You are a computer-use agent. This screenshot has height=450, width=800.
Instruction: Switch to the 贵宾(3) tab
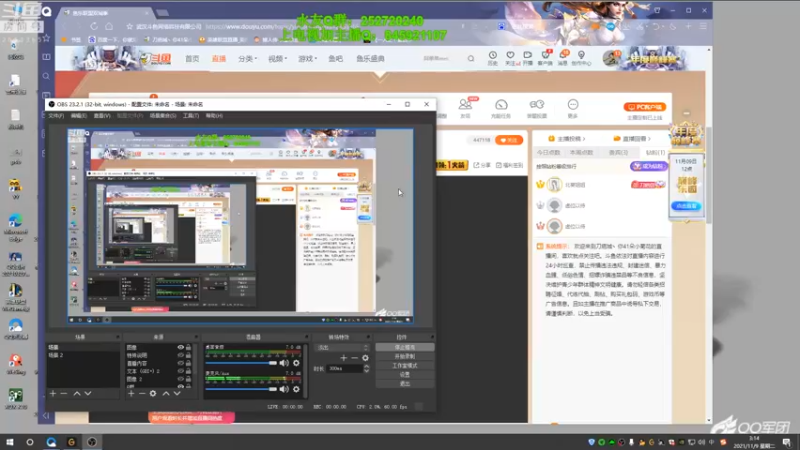(618, 153)
